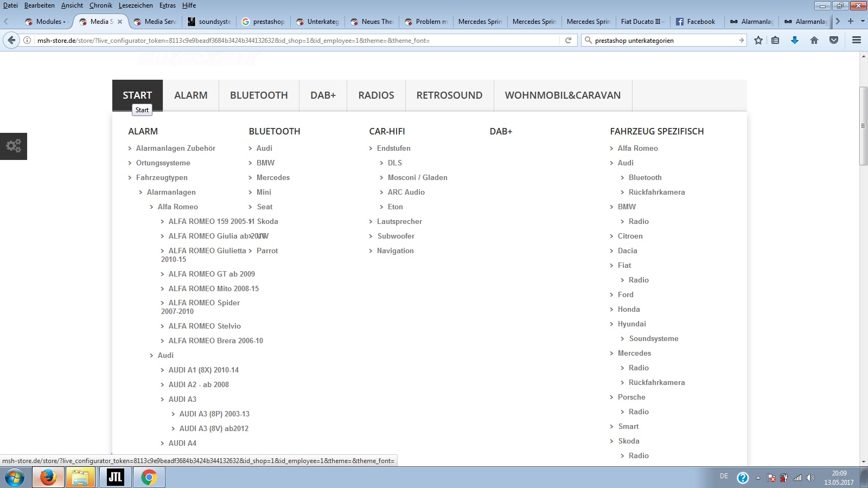
Task: Show network status in system tray
Action: [797, 478]
